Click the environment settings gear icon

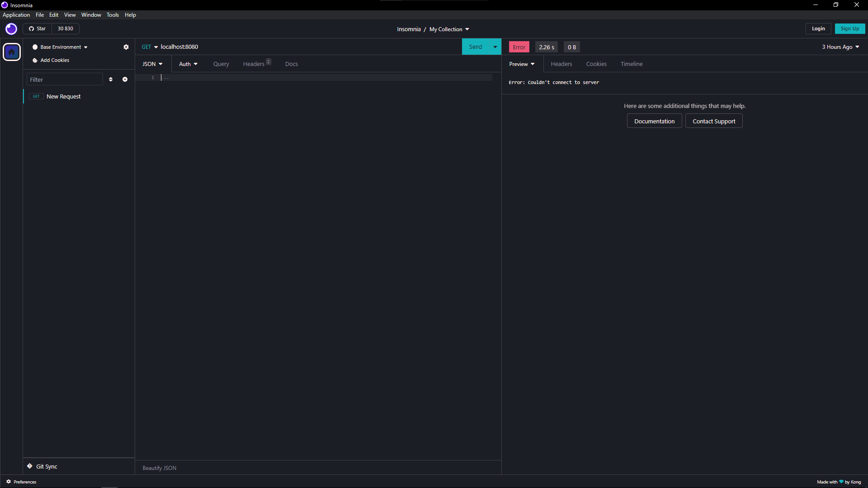(x=126, y=47)
